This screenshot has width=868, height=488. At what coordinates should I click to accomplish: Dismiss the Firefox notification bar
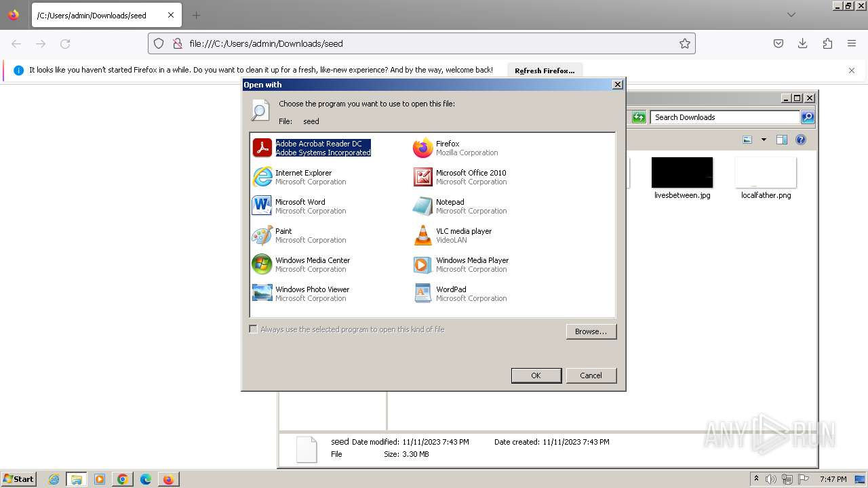(x=852, y=70)
